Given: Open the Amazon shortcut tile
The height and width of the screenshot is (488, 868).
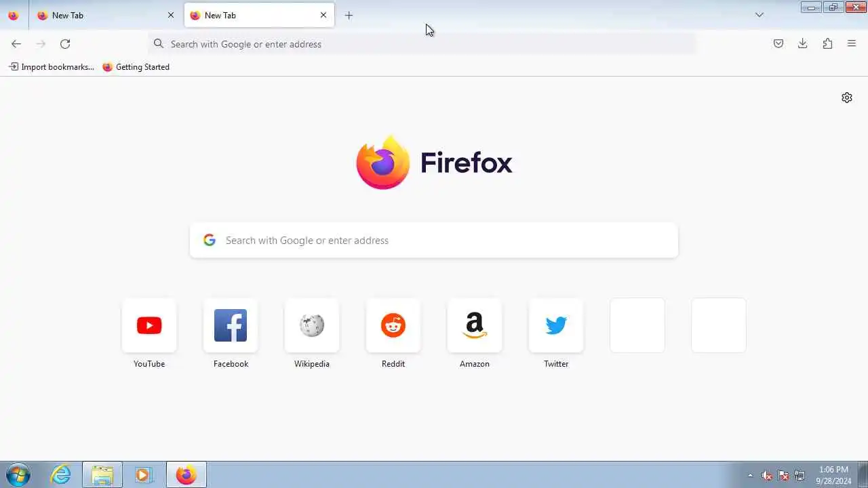Looking at the screenshot, I should pos(475,325).
